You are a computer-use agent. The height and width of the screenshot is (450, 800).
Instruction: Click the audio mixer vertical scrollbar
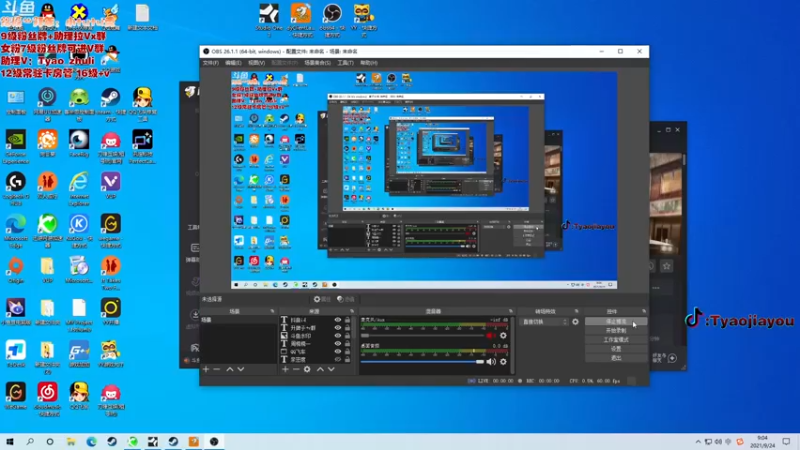point(512,344)
